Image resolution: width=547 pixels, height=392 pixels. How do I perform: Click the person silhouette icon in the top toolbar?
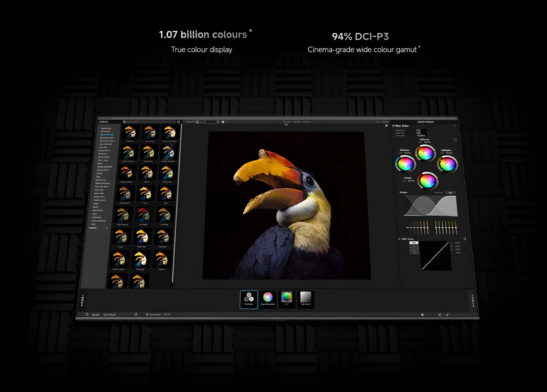[223, 122]
